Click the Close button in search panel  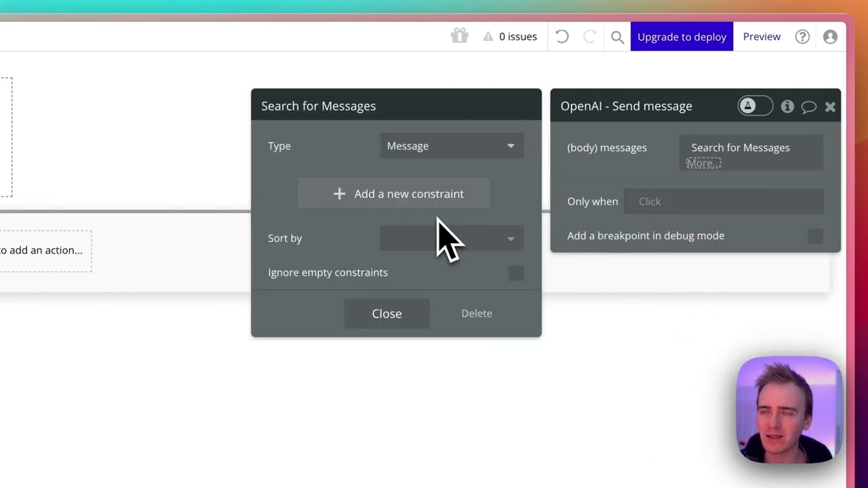coord(387,314)
